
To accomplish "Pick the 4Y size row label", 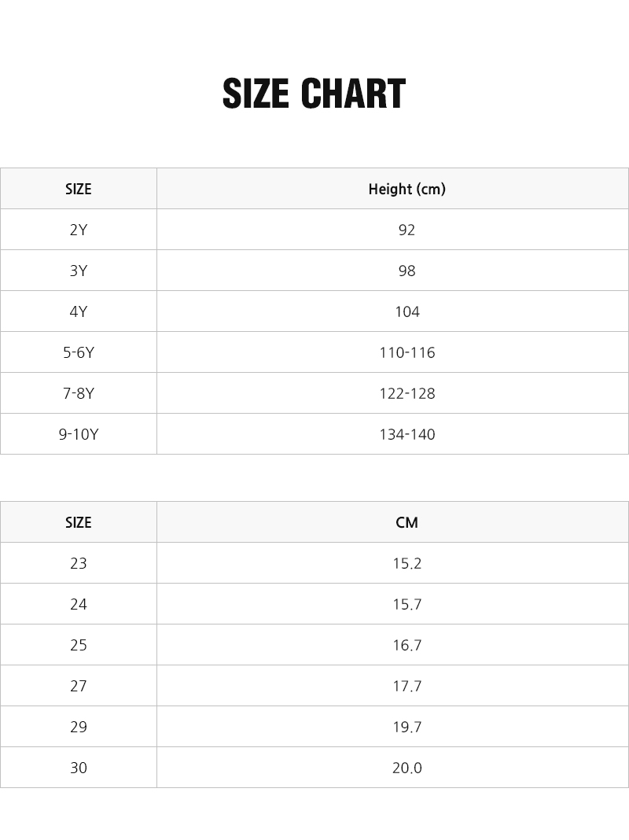I will click(79, 311).
